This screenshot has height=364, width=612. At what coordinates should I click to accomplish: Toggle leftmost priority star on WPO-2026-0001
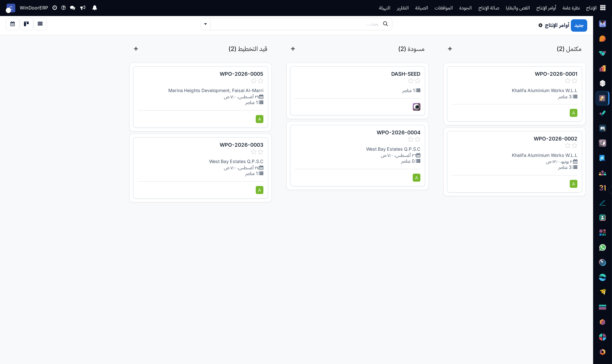click(568, 81)
